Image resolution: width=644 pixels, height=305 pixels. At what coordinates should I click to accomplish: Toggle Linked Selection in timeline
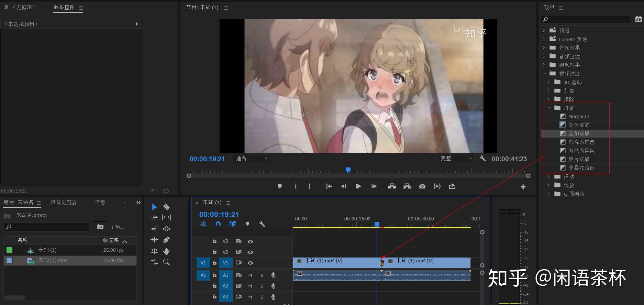pos(232,224)
